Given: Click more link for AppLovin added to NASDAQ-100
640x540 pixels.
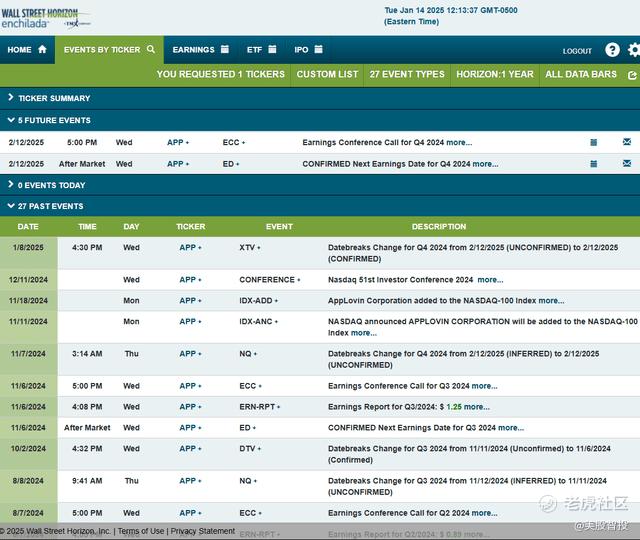Looking at the screenshot, I should [x=551, y=301].
